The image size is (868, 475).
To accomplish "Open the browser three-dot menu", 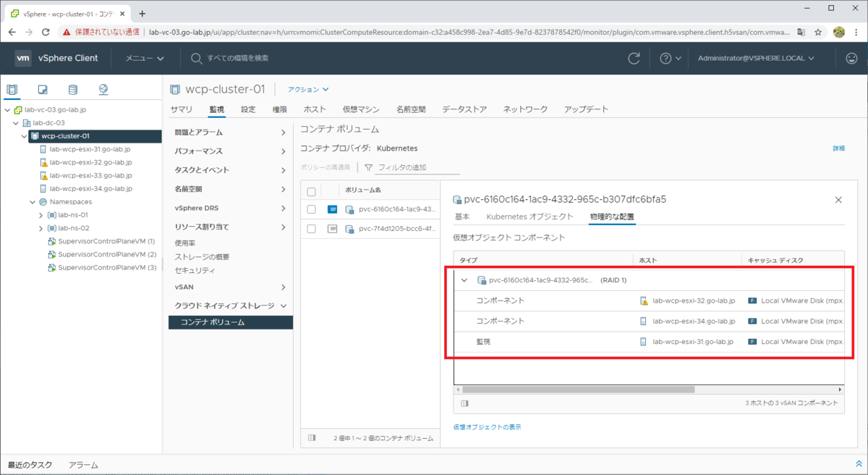I will pos(857,32).
